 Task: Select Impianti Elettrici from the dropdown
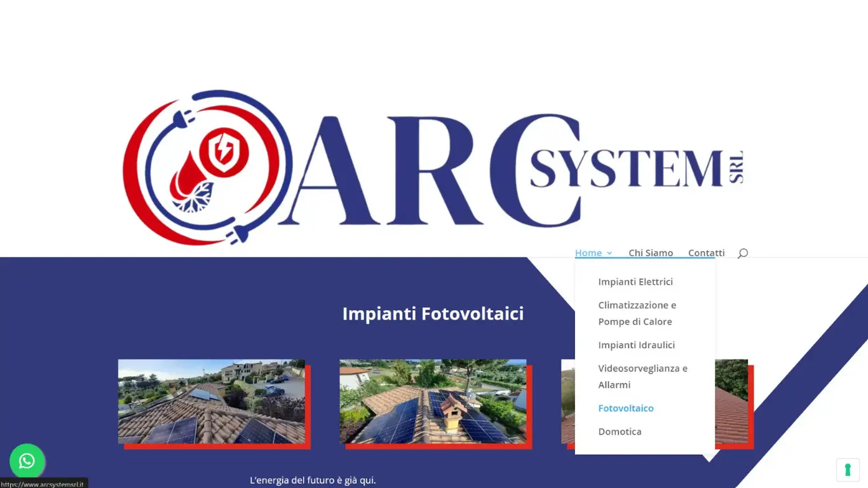click(x=635, y=281)
